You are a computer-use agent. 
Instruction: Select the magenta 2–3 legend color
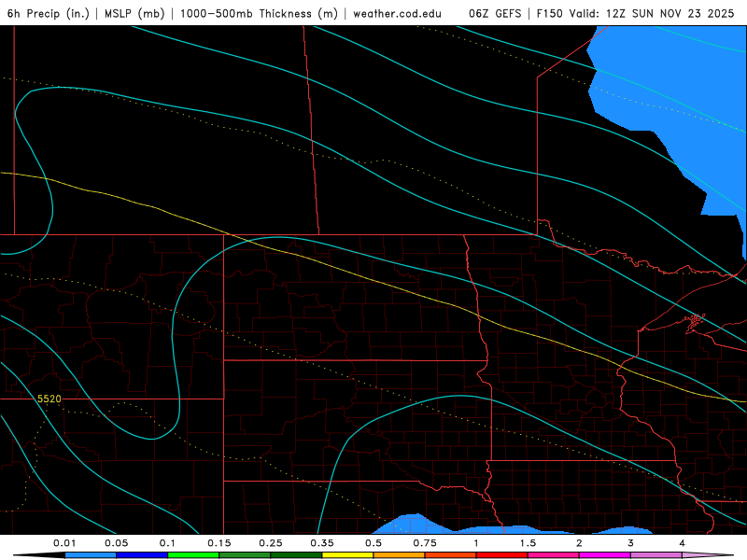tap(605, 555)
